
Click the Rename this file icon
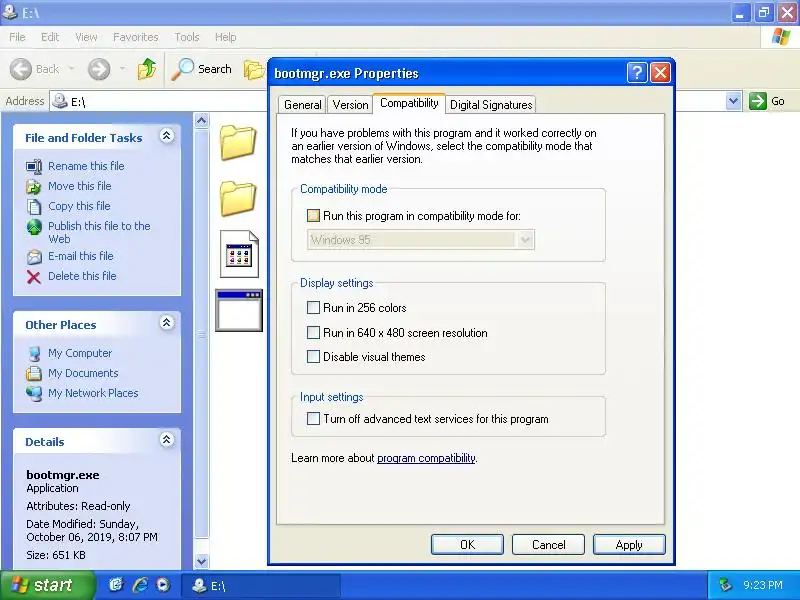click(34, 166)
